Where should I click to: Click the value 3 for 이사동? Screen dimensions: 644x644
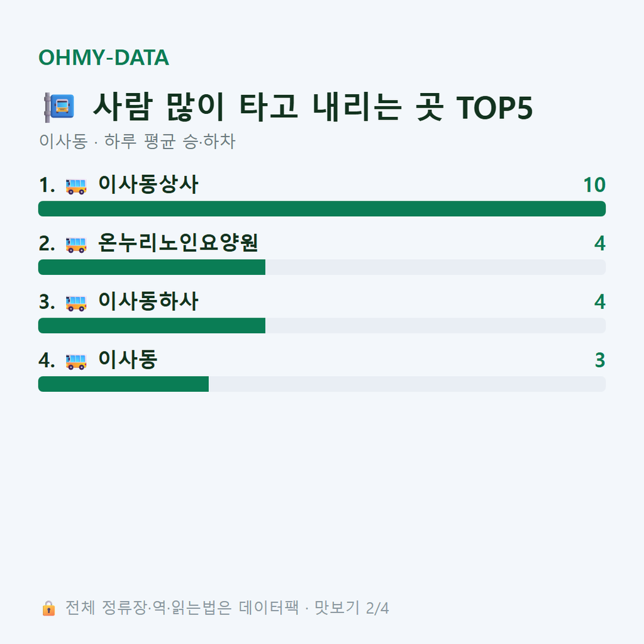point(600,360)
